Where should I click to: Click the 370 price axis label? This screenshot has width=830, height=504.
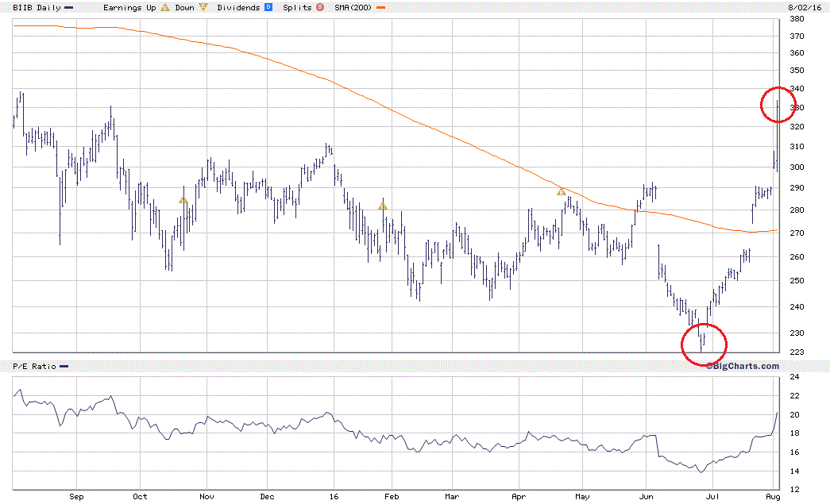click(797, 37)
